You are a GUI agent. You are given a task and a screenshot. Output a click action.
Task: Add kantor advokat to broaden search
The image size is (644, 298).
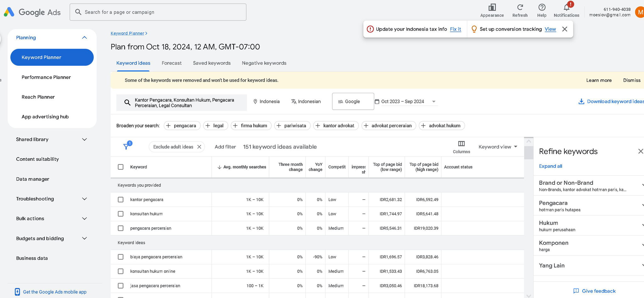click(336, 126)
